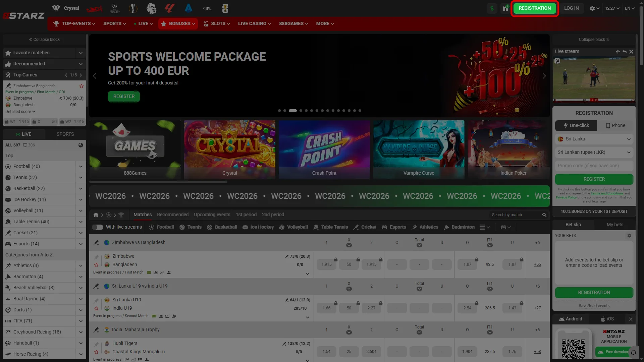
Task: Click the green dollar deposit icon
Action: point(492,8)
